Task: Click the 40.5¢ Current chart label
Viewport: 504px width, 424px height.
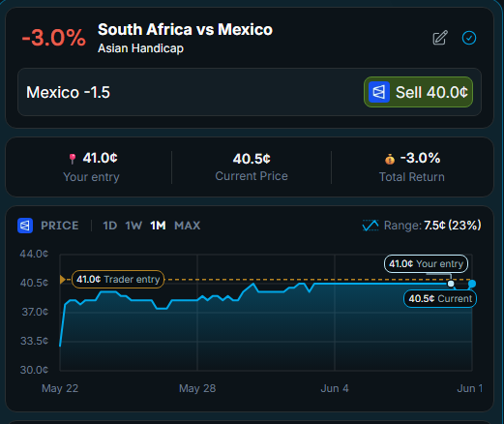Action: [x=440, y=298]
